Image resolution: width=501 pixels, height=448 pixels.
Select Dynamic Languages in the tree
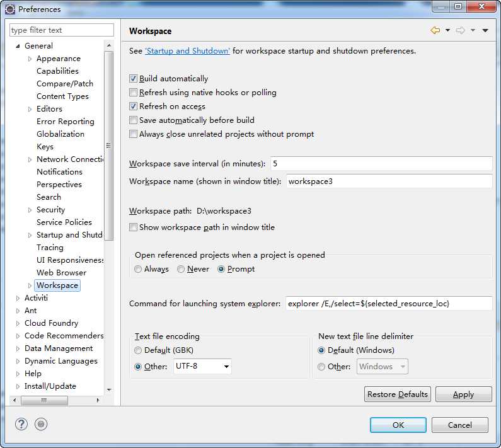tap(61, 361)
